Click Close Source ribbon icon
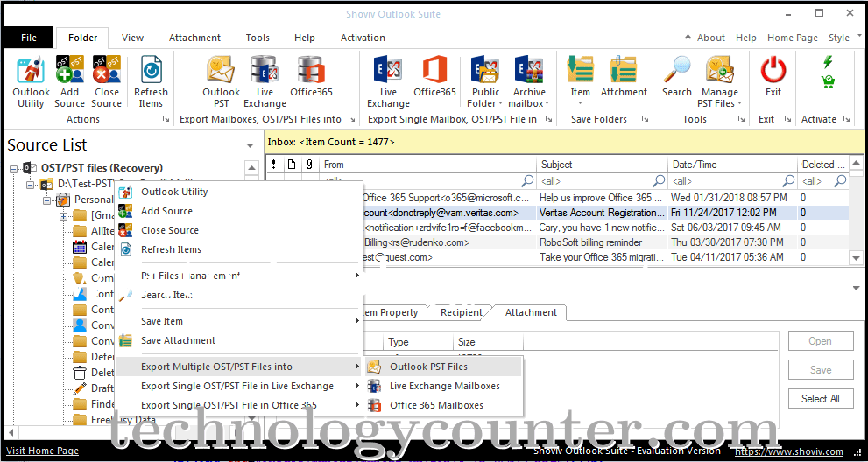 coord(106,82)
